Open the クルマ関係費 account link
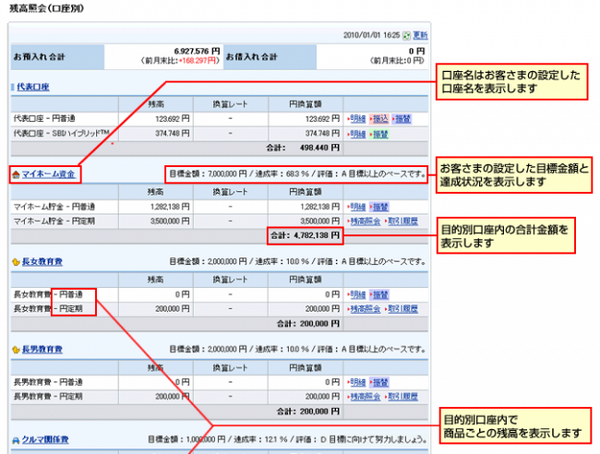The image size is (600, 454). click(x=45, y=440)
